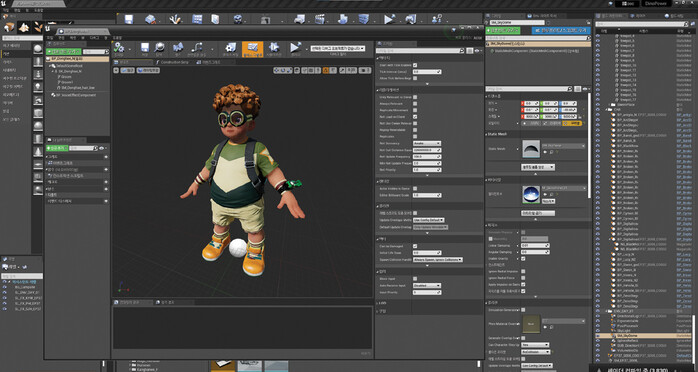
Task: Click the Play button in blueprint toolbar
Action: (295, 48)
